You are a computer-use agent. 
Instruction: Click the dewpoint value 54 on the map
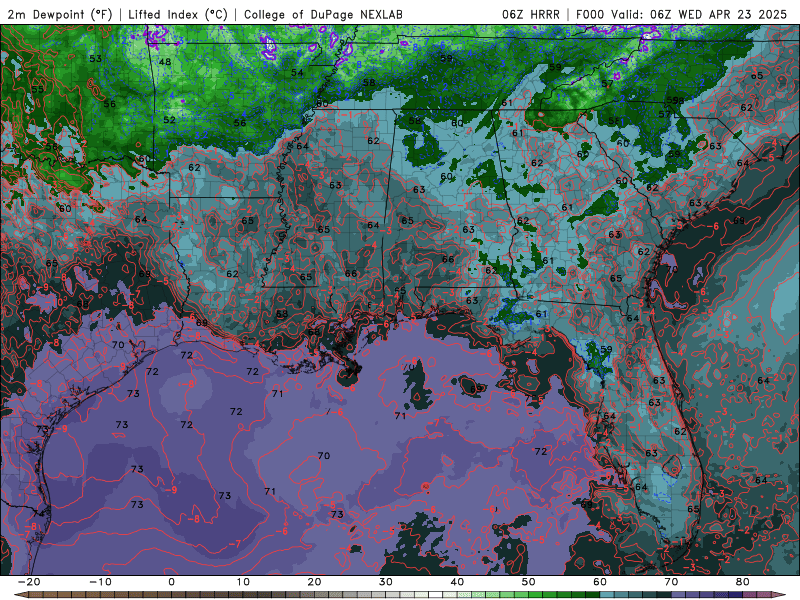[297, 73]
